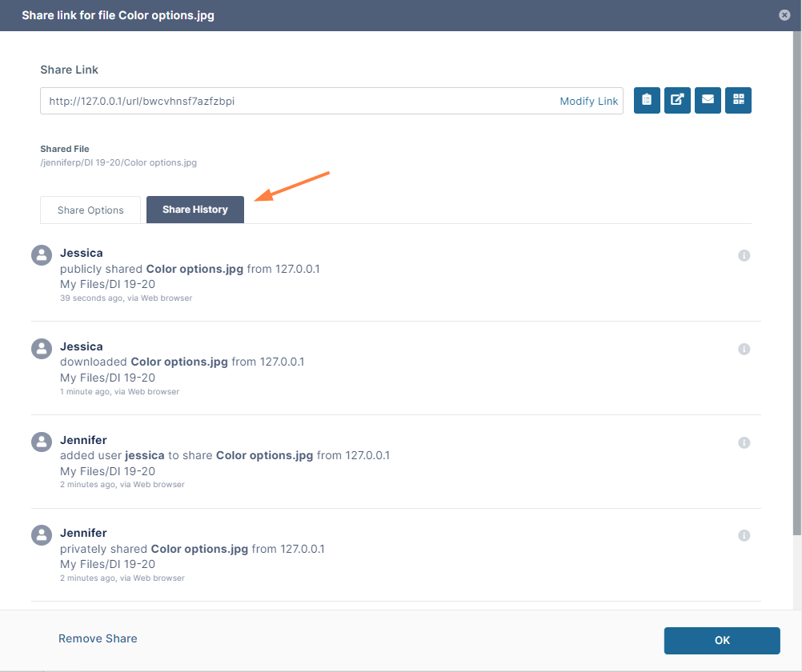Show info for Jennifer's private share entry

pyautogui.click(x=744, y=535)
